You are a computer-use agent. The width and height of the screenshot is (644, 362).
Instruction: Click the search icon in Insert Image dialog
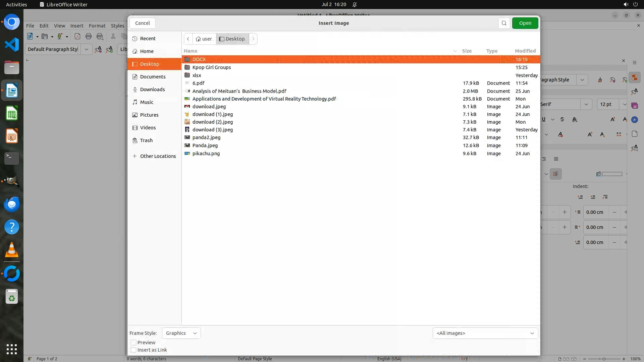[504, 23]
